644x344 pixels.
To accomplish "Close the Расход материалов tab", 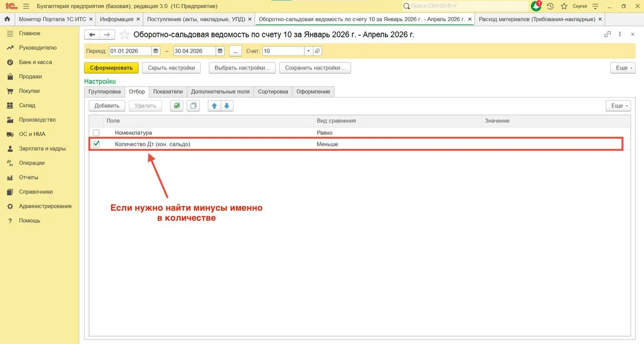I will click(600, 19).
